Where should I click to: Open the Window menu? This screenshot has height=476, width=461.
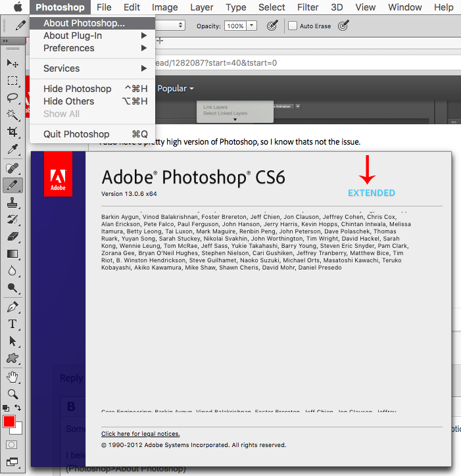(405, 7)
